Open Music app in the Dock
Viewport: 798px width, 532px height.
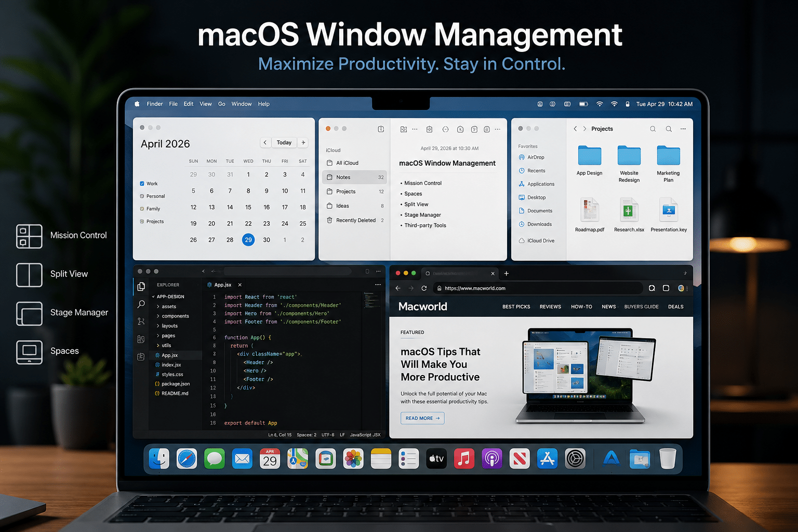click(x=464, y=459)
